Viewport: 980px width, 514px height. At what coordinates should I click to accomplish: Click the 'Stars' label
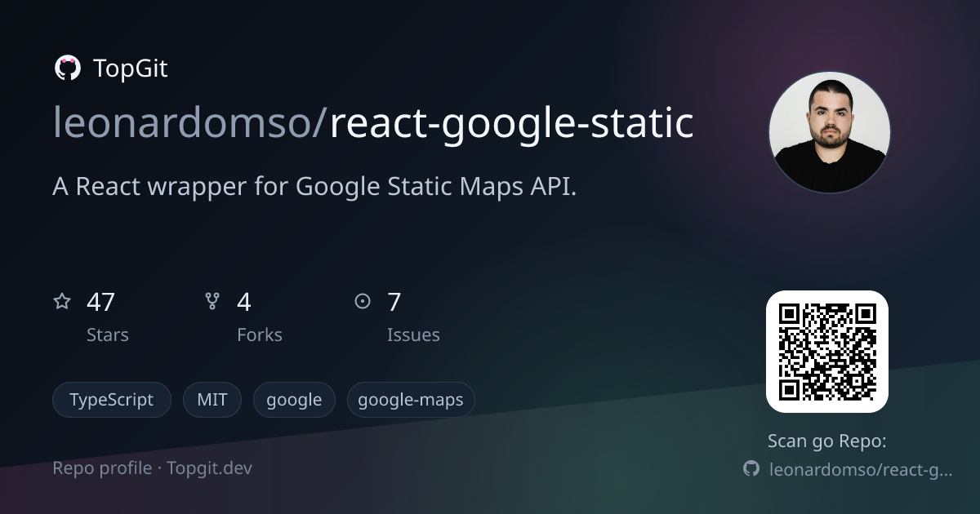click(x=108, y=335)
